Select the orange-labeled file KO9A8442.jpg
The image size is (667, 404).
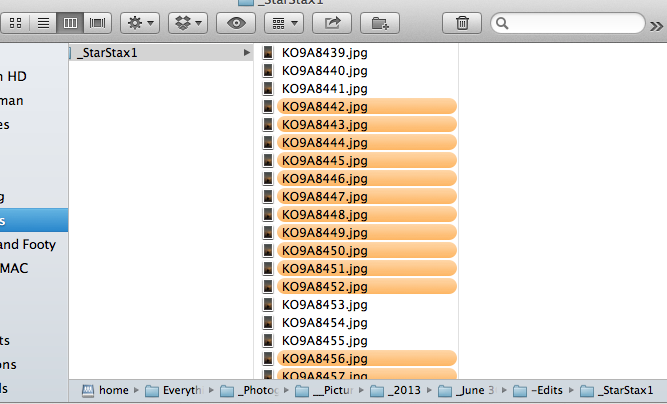(324, 106)
